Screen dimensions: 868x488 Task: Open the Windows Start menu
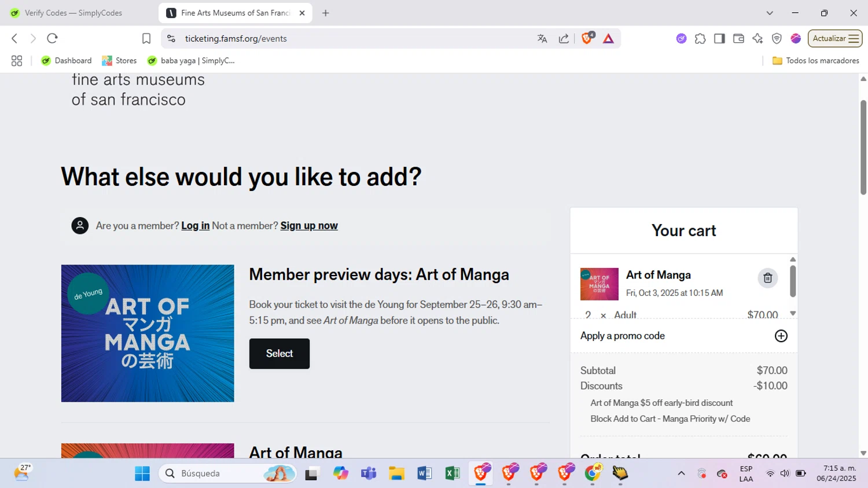coord(142,474)
